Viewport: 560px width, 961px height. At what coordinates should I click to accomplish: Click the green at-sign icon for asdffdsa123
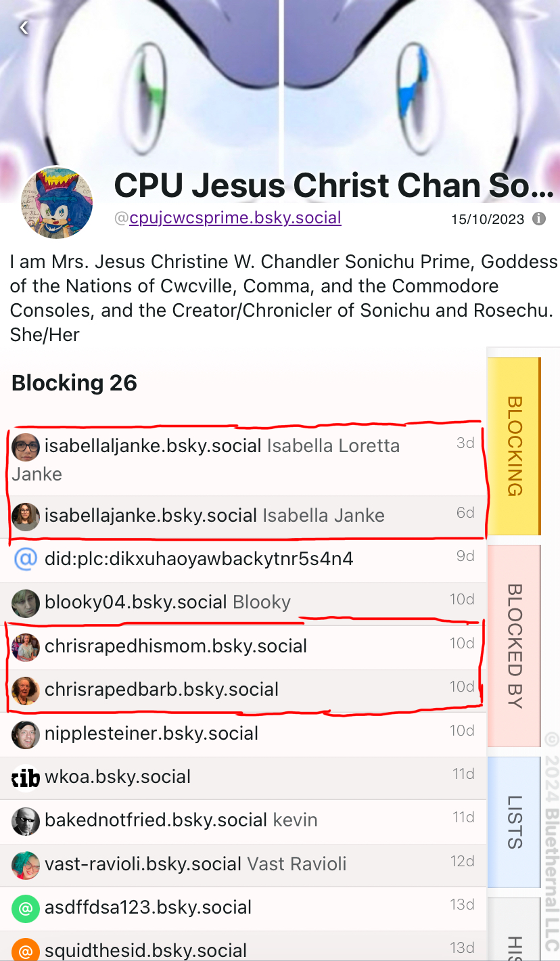coord(26,908)
